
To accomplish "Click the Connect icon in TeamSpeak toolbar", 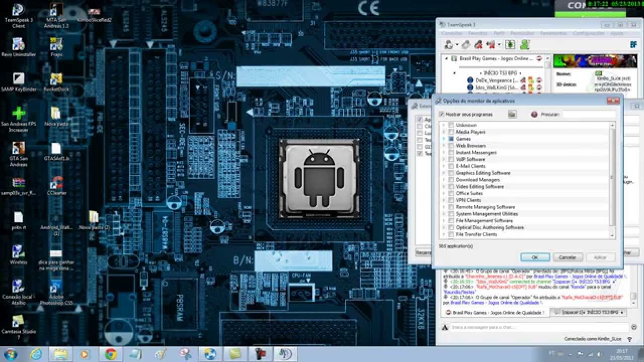I will coord(448,45).
